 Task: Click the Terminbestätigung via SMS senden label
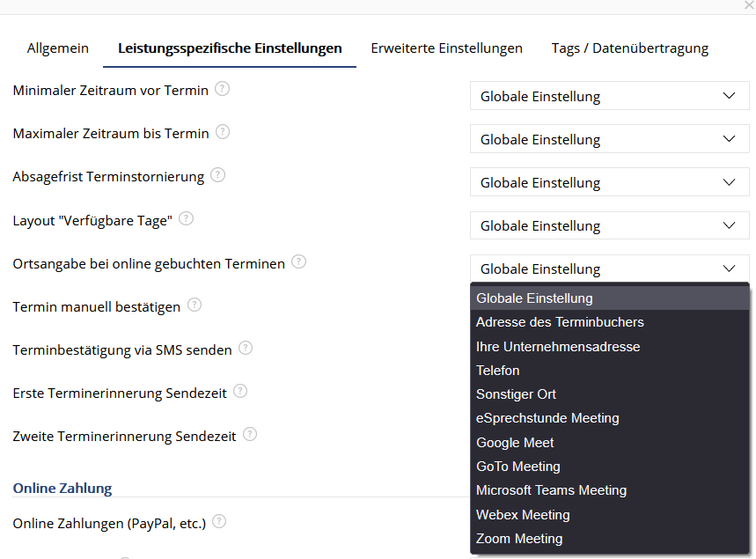click(122, 349)
